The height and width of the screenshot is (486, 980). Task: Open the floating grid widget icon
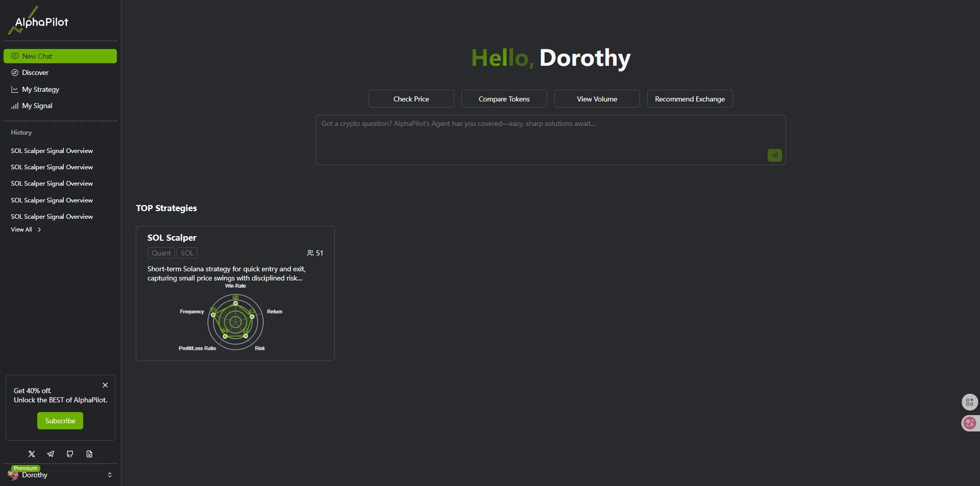[x=970, y=402]
